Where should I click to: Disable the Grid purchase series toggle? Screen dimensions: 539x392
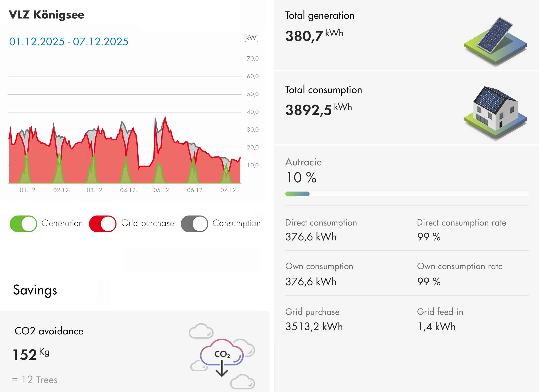click(103, 224)
